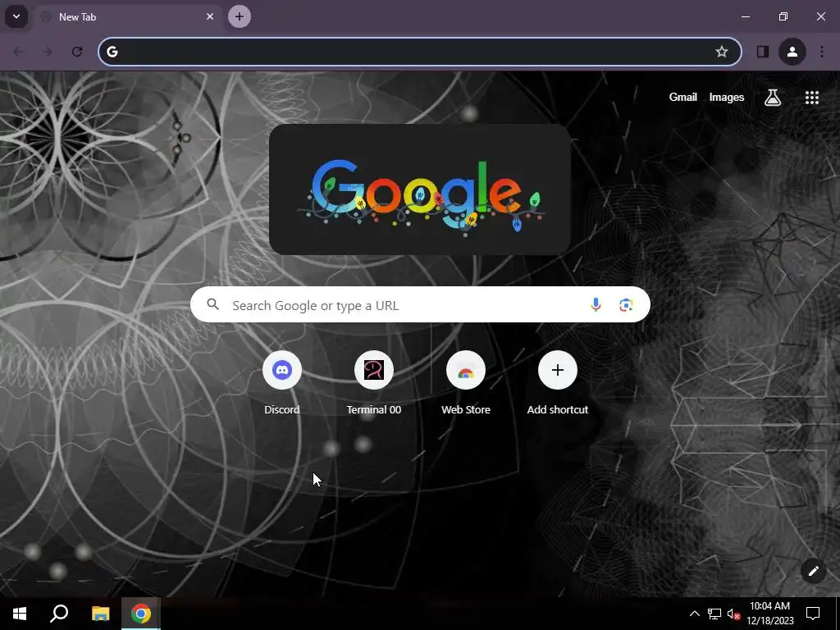840x630 pixels.
Task: Open the Windows Start menu
Action: [x=20, y=614]
